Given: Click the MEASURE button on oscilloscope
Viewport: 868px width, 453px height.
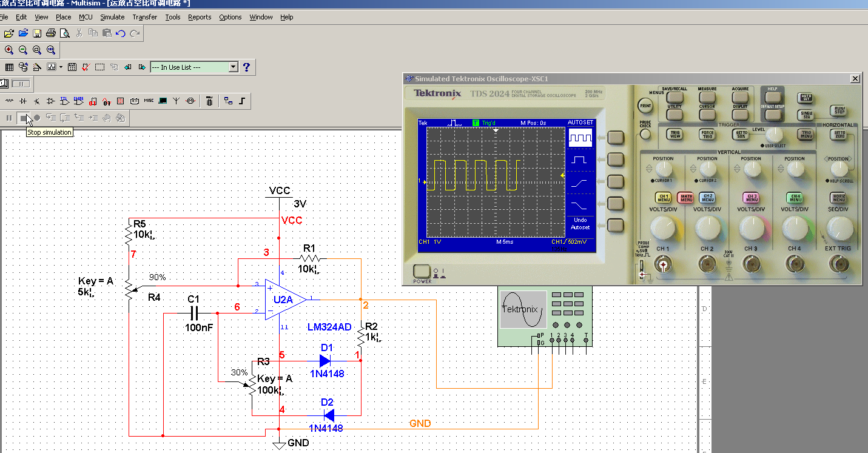Looking at the screenshot, I should coord(707,96).
